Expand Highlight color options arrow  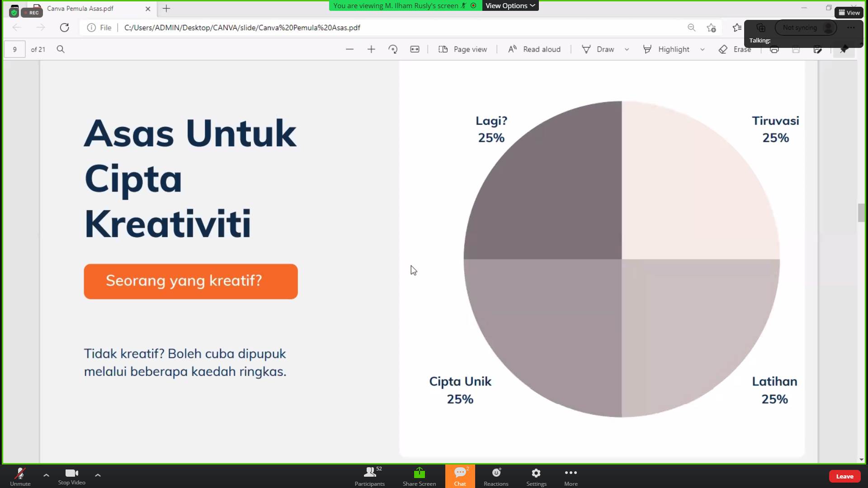tap(703, 49)
